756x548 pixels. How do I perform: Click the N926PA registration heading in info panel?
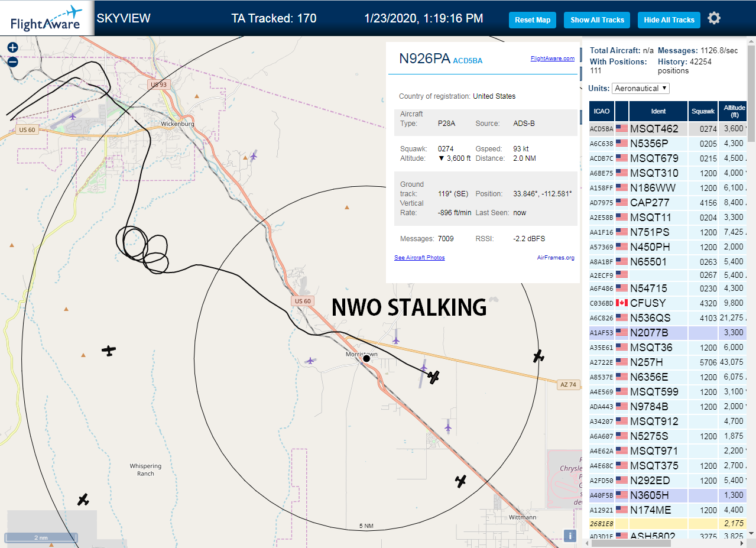click(424, 58)
